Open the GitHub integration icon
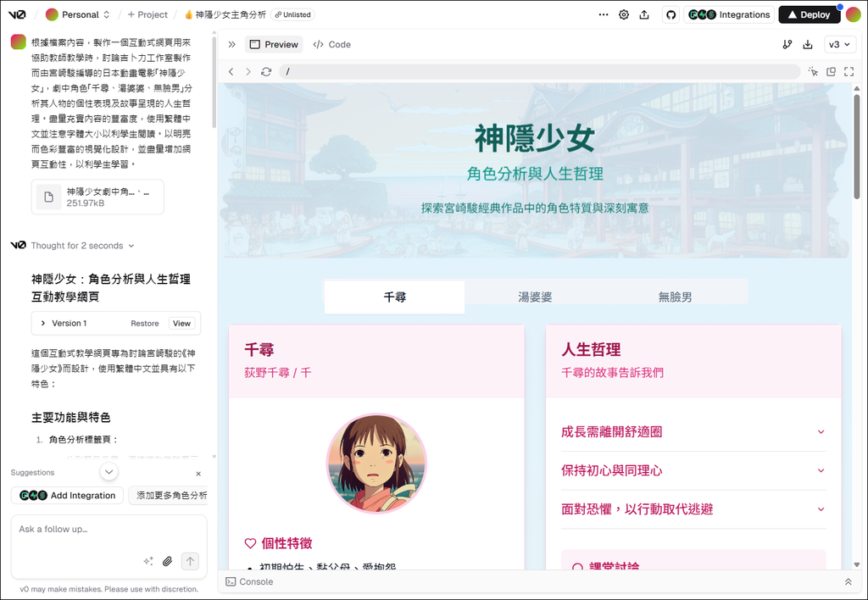The width and height of the screenshot is (868, 600). [671, 15]
